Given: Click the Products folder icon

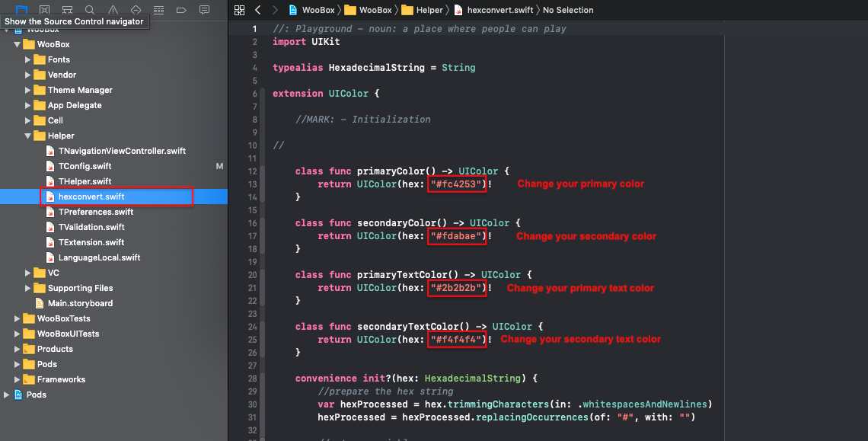Looking at the screenshot, I should tap(29, 349).
